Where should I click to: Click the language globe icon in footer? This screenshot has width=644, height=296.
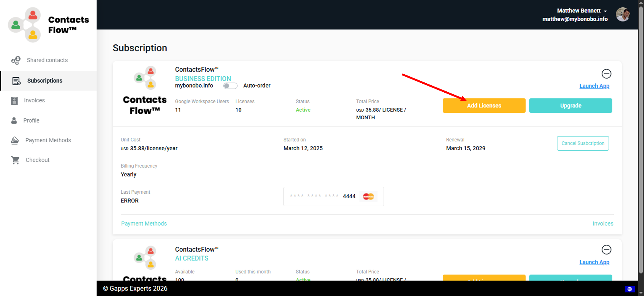tap(630, 289)
